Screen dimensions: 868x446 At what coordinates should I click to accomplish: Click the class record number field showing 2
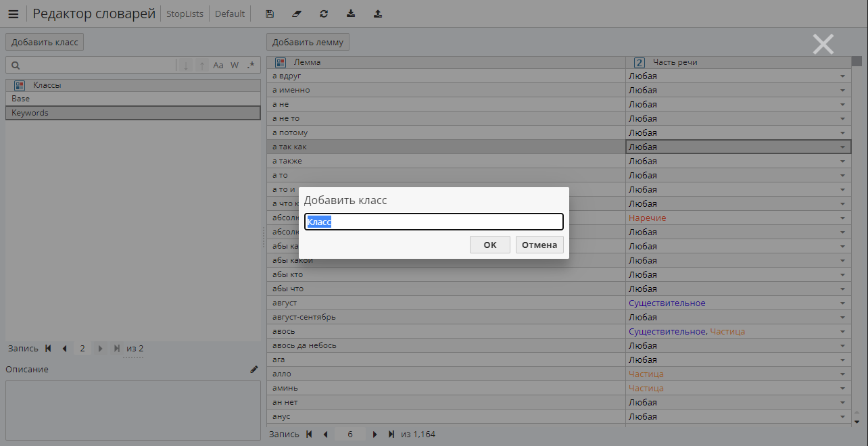pos(82,349)
